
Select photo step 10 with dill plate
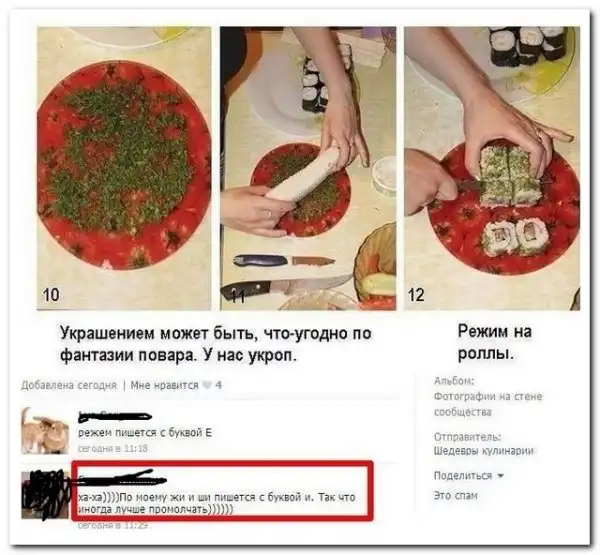(x=124, y=168)
